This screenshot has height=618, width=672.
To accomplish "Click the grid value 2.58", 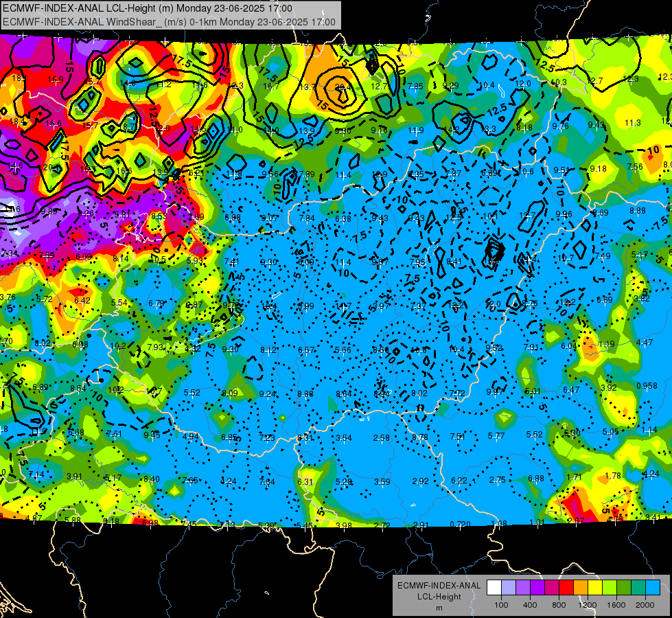I will click(382, 437).
